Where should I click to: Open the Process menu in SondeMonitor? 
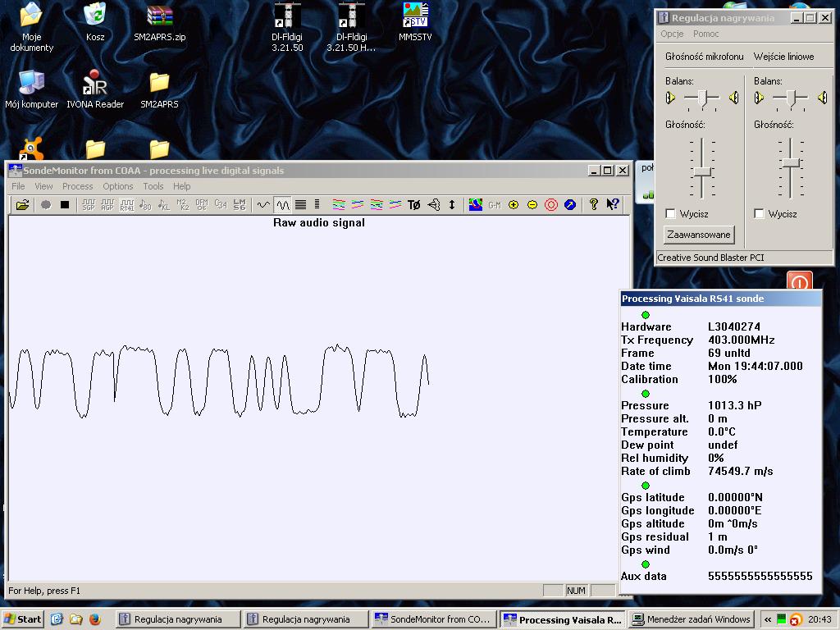click(x=78, y=186)
